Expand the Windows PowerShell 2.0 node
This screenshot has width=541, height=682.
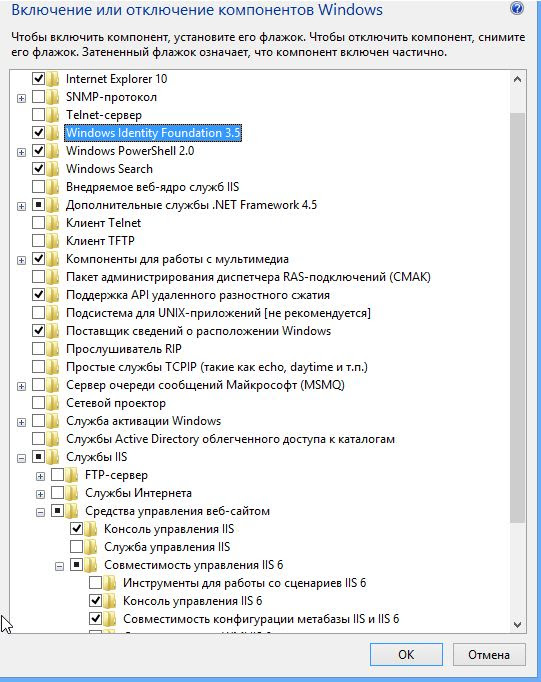(x=21, y=152)
